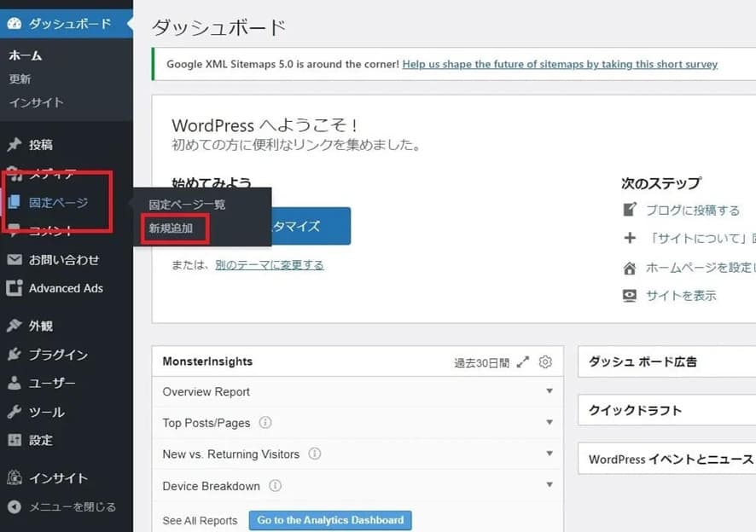
Task: Follow the 別のテーマに変更する link
Action: click(269, 265)
